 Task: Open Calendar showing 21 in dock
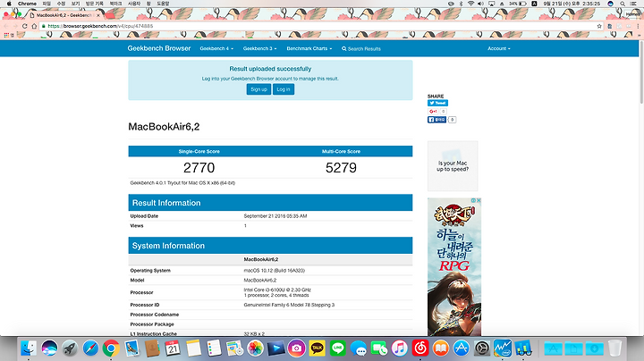(x=173, y=348)
